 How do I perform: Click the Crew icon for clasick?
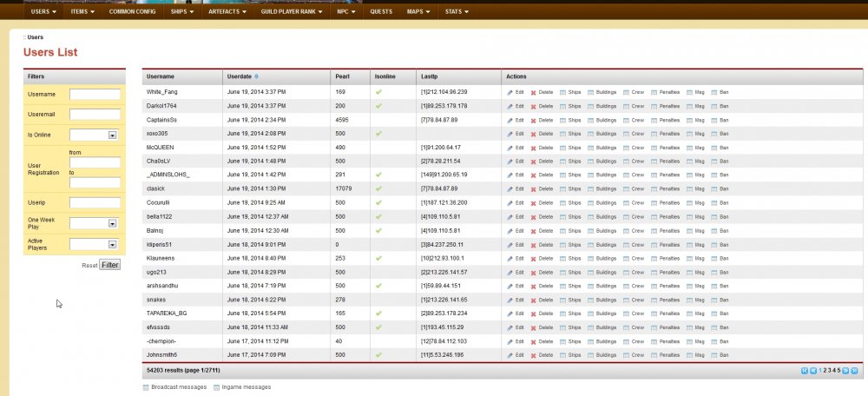pos(626,188)
